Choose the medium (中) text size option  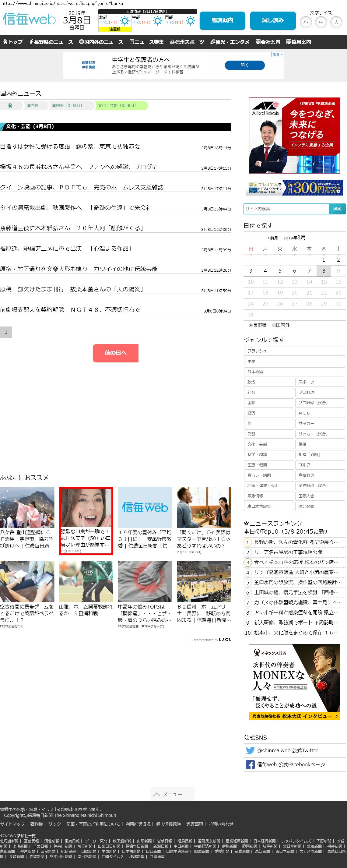coord(321,22)
